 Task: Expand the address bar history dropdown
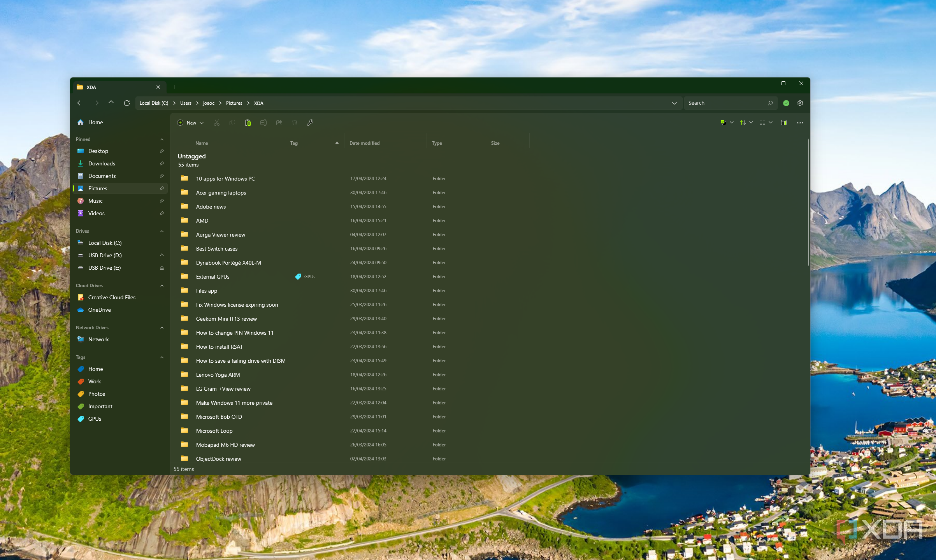point(674,103)
